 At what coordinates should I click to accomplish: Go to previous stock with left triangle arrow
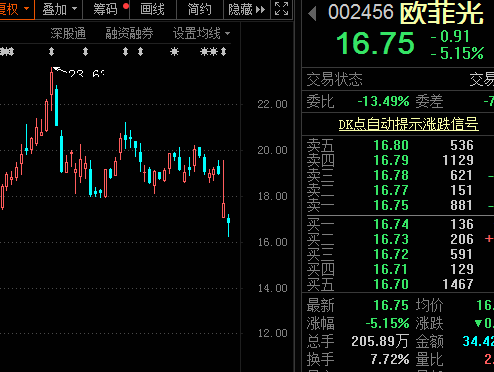tap(312, 14)
